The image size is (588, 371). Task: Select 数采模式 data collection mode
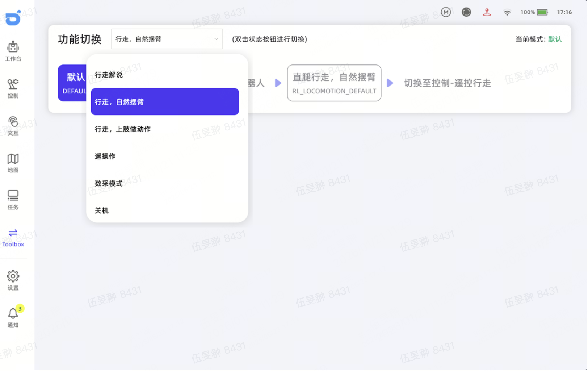[x=109, y=183]
